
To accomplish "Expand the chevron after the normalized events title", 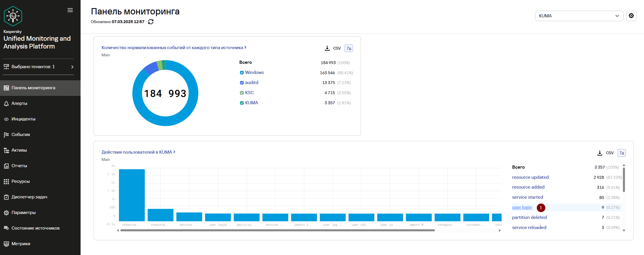I will click(245, 47).
